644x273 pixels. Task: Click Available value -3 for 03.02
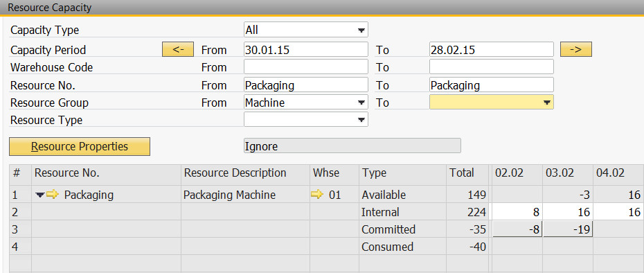pos(568,195)
